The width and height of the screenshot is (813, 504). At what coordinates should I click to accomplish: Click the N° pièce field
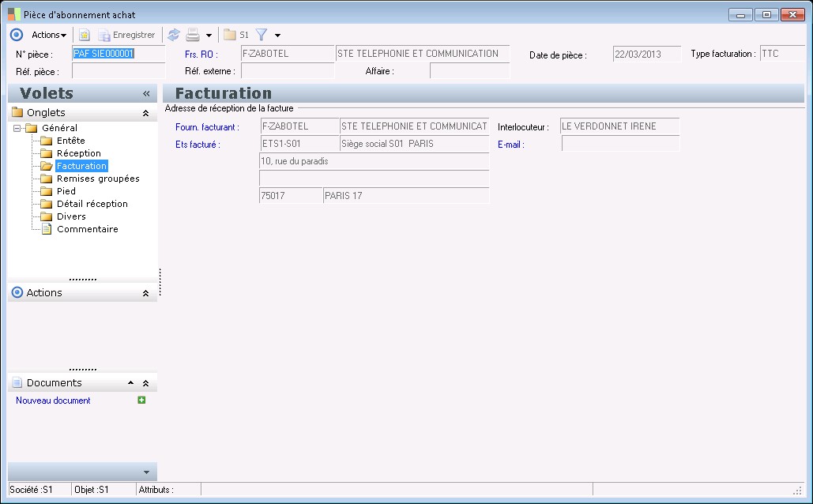point(119,54)
